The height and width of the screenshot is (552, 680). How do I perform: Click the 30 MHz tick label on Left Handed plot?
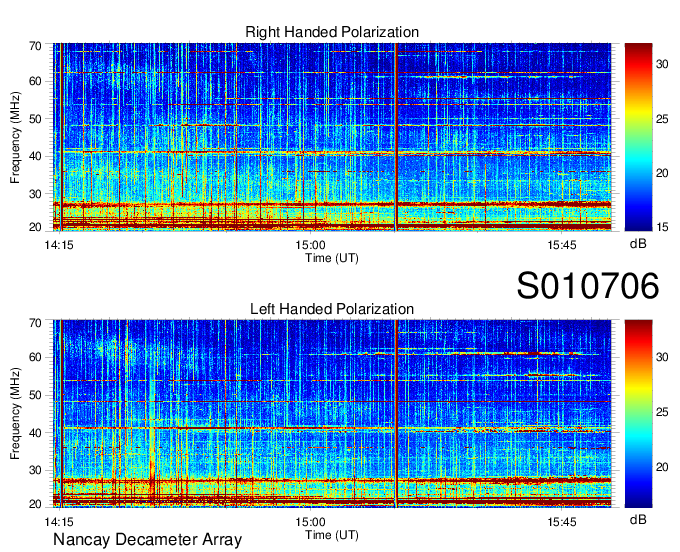(35, 470)
